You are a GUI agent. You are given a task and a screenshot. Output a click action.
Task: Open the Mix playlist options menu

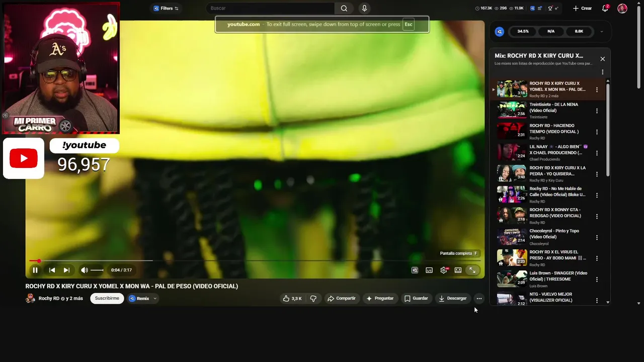pos(603,72)
